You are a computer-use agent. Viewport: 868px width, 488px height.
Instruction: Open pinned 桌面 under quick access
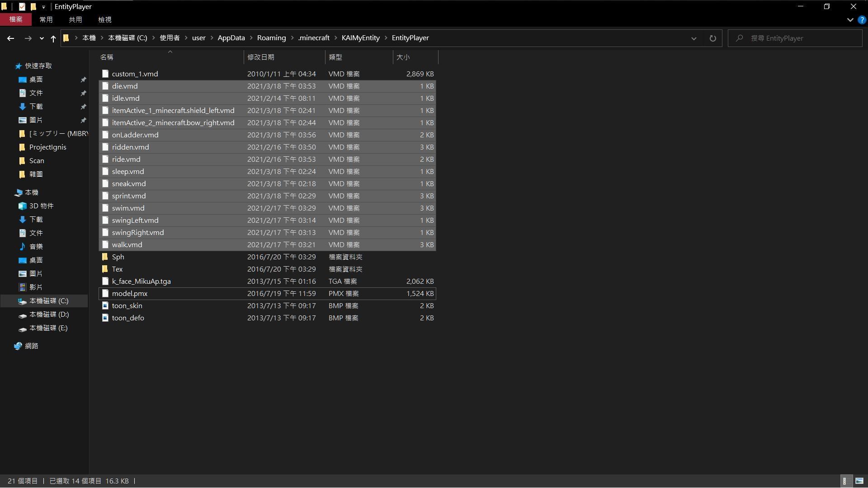36,80
